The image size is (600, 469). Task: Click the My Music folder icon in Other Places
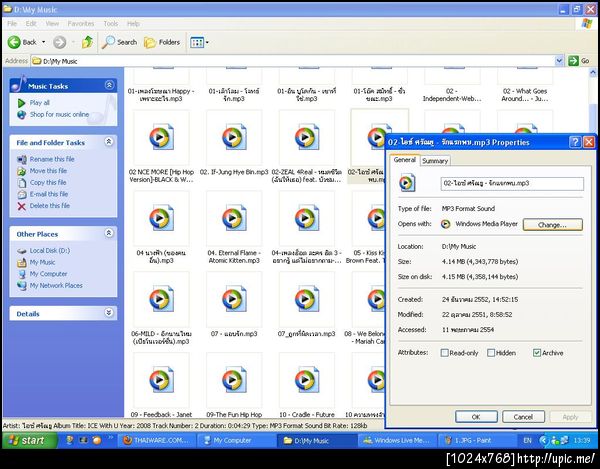point(22,262)
